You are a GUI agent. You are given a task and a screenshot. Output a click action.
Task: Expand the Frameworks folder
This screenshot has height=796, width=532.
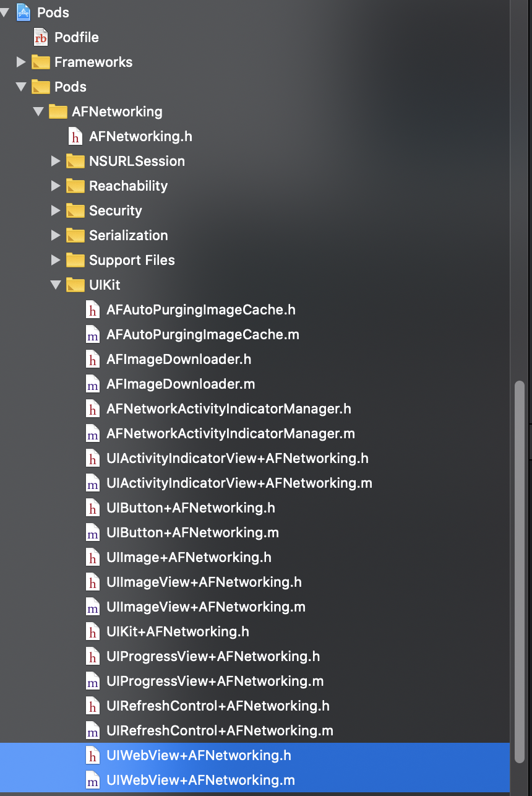(21, 61)
